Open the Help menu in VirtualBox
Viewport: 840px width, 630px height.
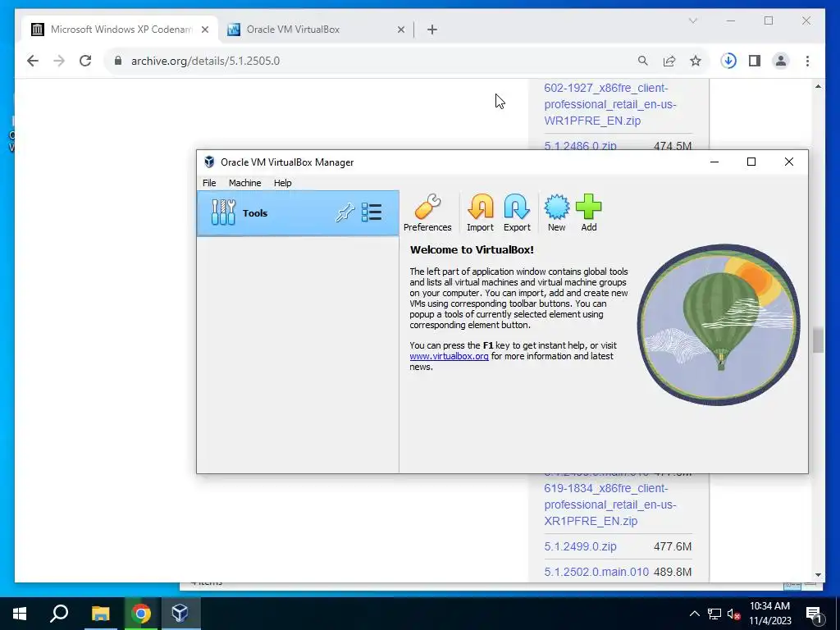coord(283,183)
